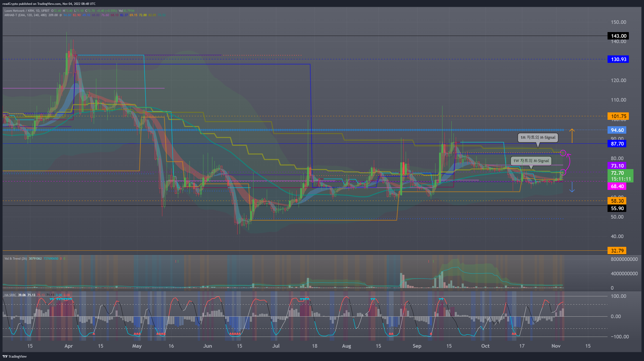Image resolution: width=644 pixels, height=361 pixels.
Task: Click the 'Nov' time axis label
Action: click(556, 346)
